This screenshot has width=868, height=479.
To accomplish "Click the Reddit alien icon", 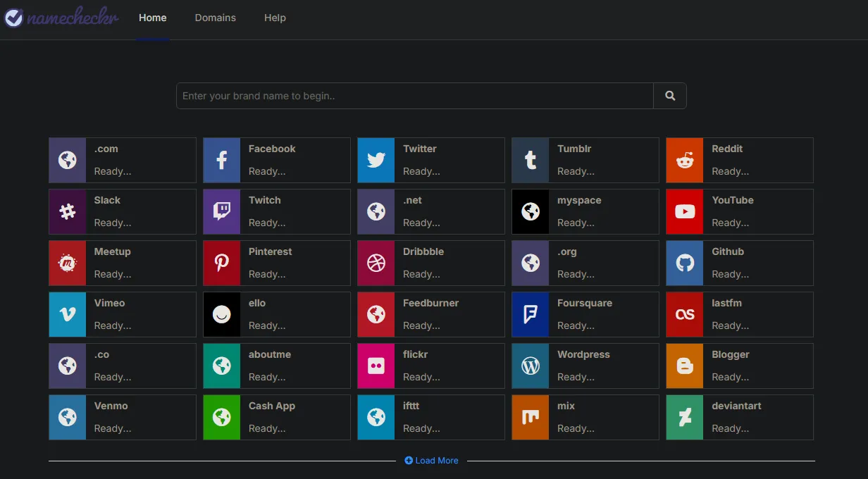I will [684, 160].
